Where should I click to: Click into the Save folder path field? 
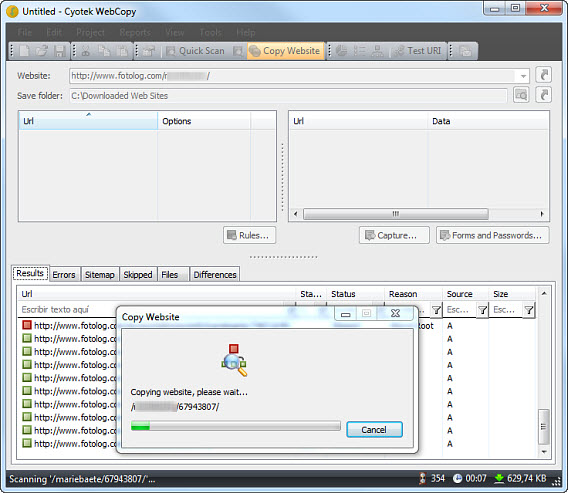pos(288,96)
